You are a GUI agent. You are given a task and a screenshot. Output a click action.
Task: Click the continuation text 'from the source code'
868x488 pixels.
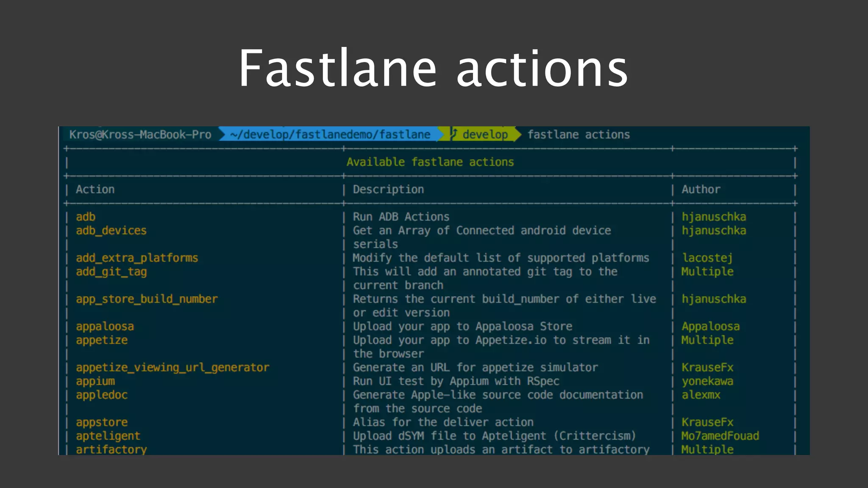(x=417, y=409)
